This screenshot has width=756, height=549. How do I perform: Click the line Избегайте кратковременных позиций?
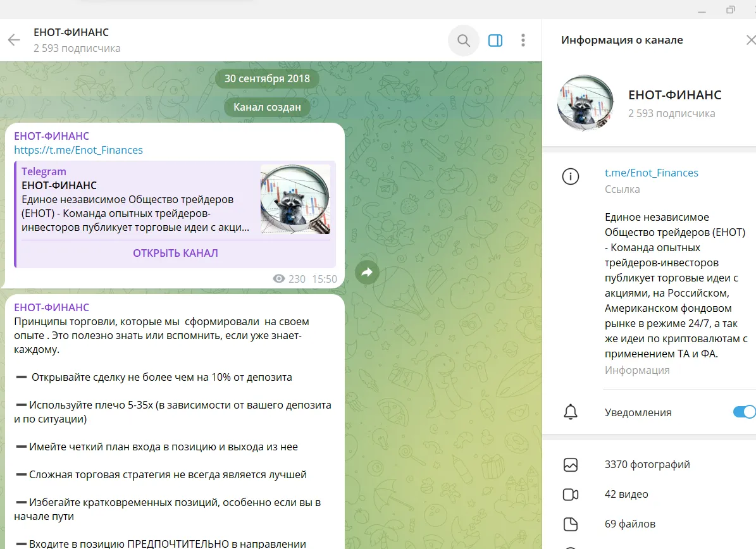[x=168, y=510]
